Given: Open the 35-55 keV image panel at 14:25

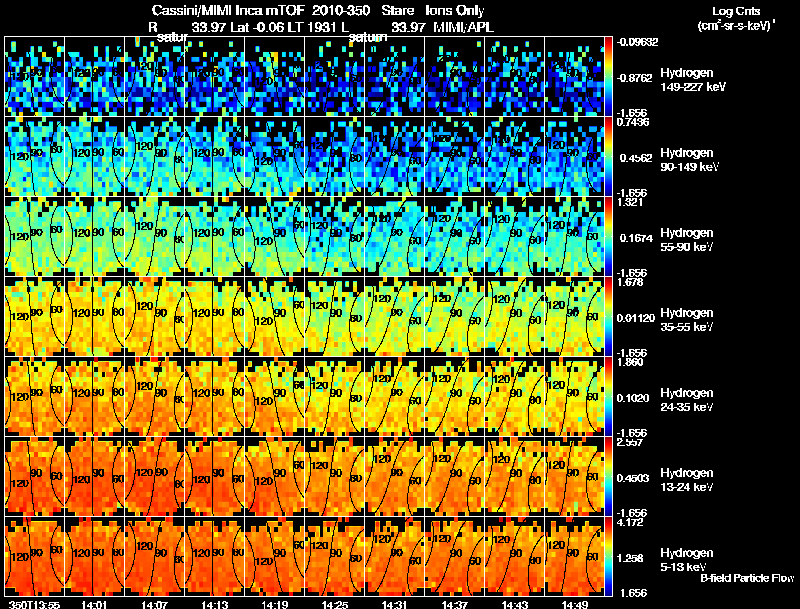Looking at the screenshot, I should pyautogui.click(x=335, y=316).
